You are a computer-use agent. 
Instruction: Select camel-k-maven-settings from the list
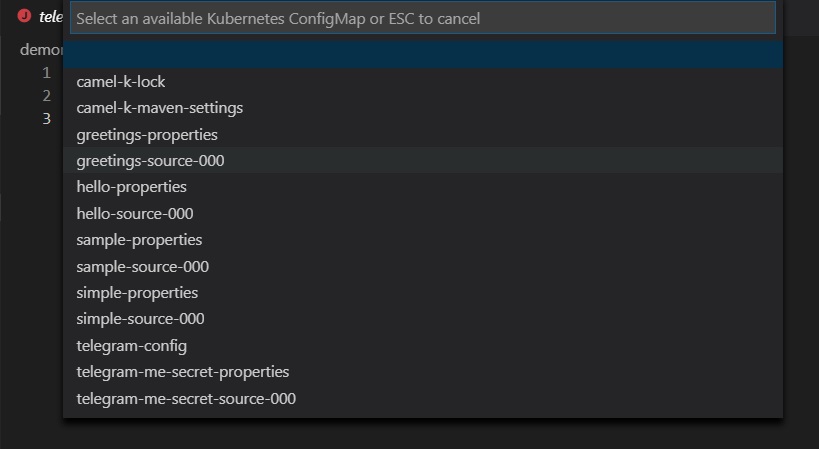pos(423,108)
